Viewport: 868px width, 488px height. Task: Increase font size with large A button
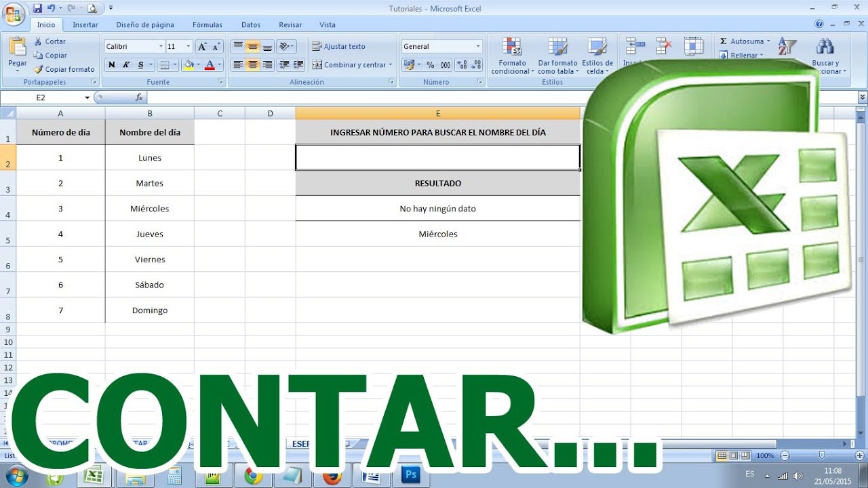tap(202, 47)
